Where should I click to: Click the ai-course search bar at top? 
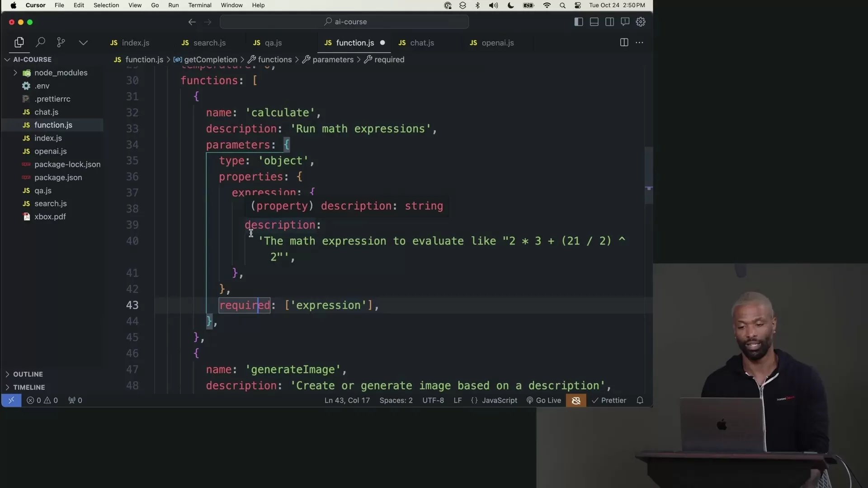[x=344, y=22]
